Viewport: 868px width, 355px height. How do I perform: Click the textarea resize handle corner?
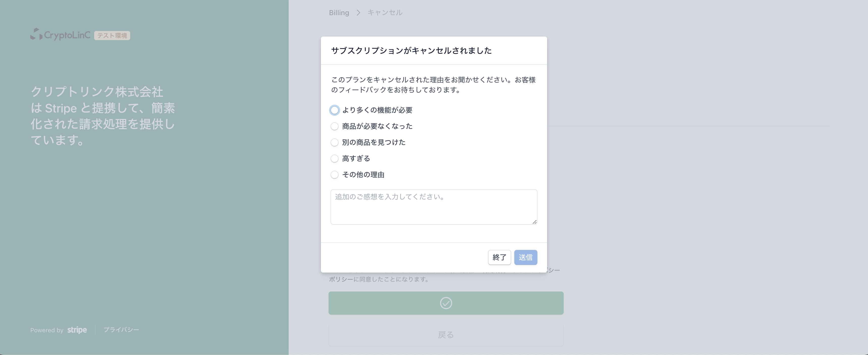pyautogui.click(x=534, y=222)
